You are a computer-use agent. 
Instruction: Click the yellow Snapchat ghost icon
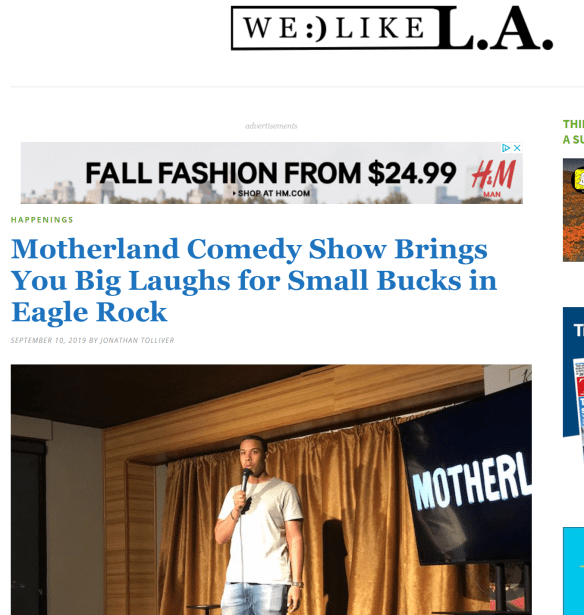tap(579, 180)
